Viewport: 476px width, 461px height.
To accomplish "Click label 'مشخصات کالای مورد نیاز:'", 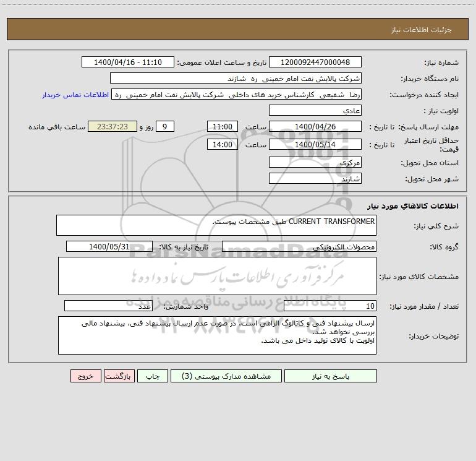I will tap(419, 277).
